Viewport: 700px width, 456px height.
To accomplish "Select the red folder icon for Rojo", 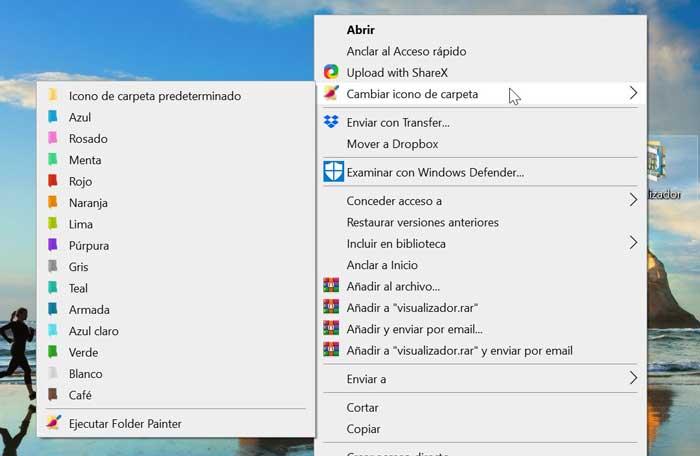I will tap(53, 181).
